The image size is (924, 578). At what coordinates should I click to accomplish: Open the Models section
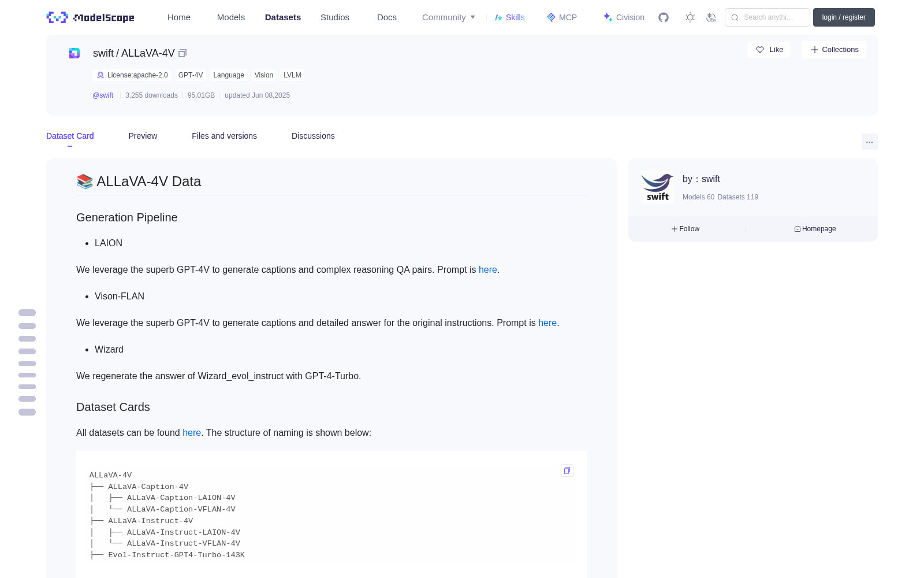(231, 17)
